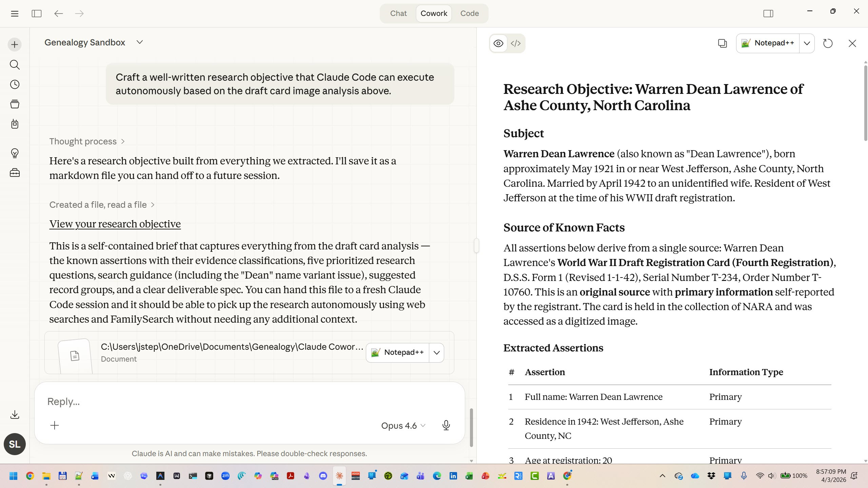This screenshot has height=488, width=868.
Task: Click the microphone voice input icon
Action: pyautogui.click(x=446, y=425)
